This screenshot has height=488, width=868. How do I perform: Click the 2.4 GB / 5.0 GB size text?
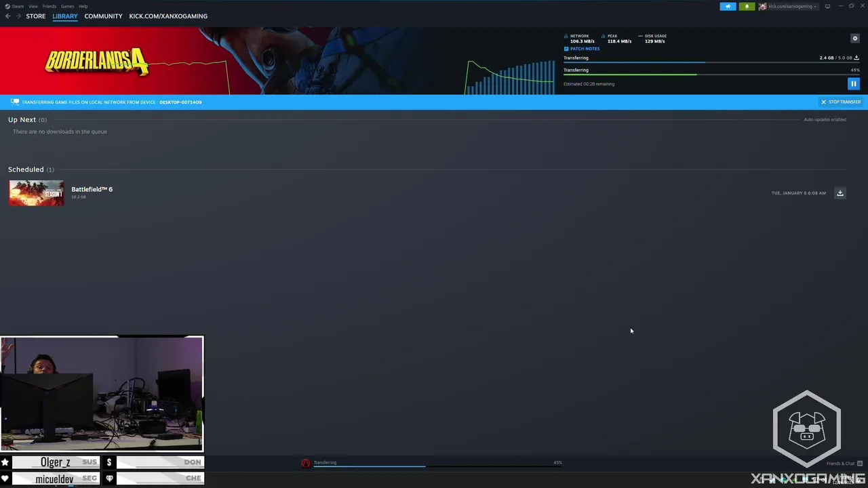(835, 58)
